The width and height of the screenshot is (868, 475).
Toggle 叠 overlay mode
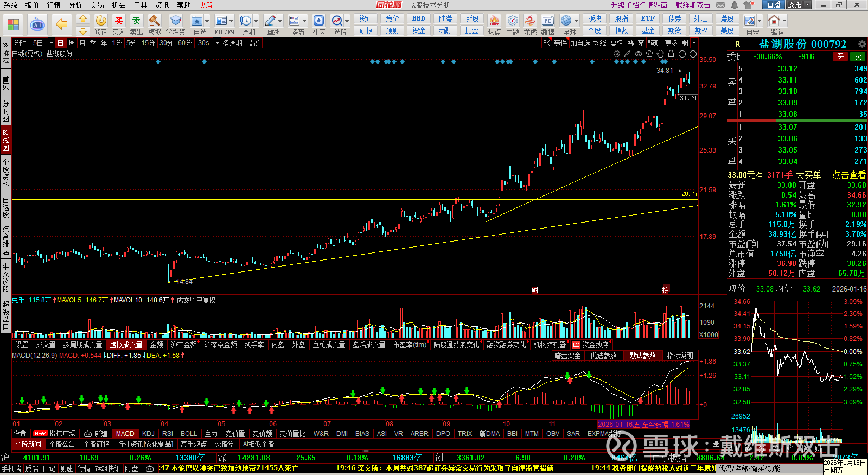pyautogui.click(x=630, y=43)
